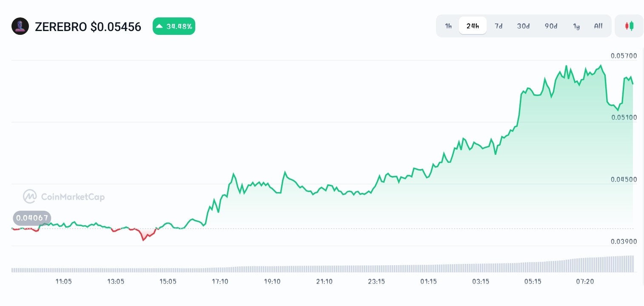Viewport: 644px width, 306px height.
Task: Click the 13:05 time axis label
Action: coord(116,281)
